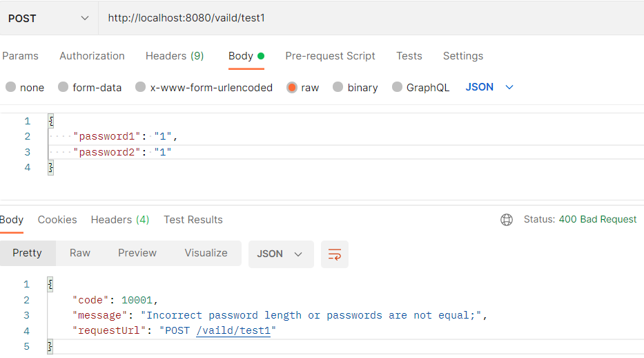
Task: View the response Cookies tab
Action: [57, 220]
